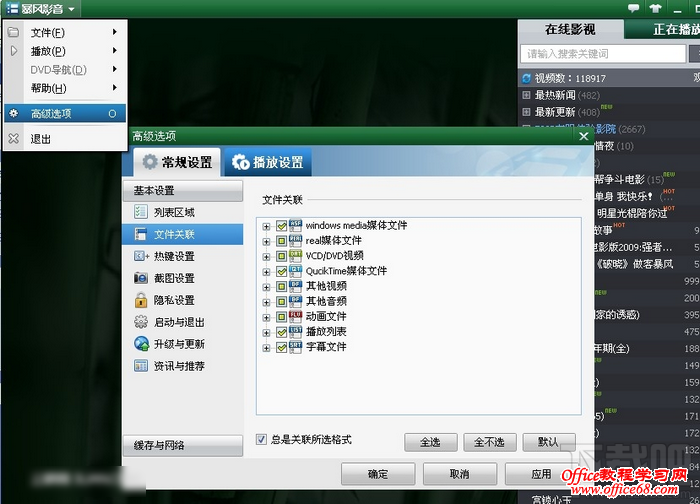700x504 pixels.
Task: Click the 列表区域 list icon
Action: (141, 212)
